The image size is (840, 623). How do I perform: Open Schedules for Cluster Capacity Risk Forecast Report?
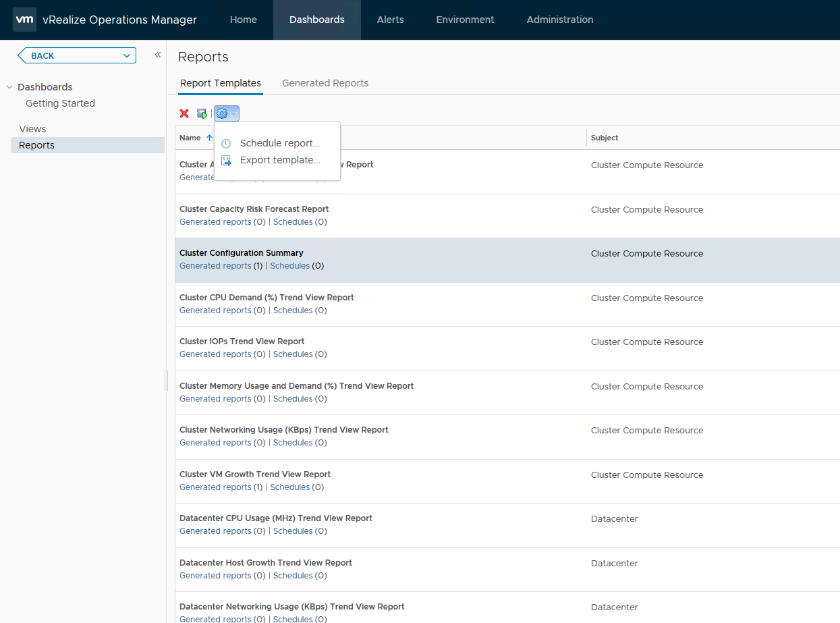click(x=293, y=222)
